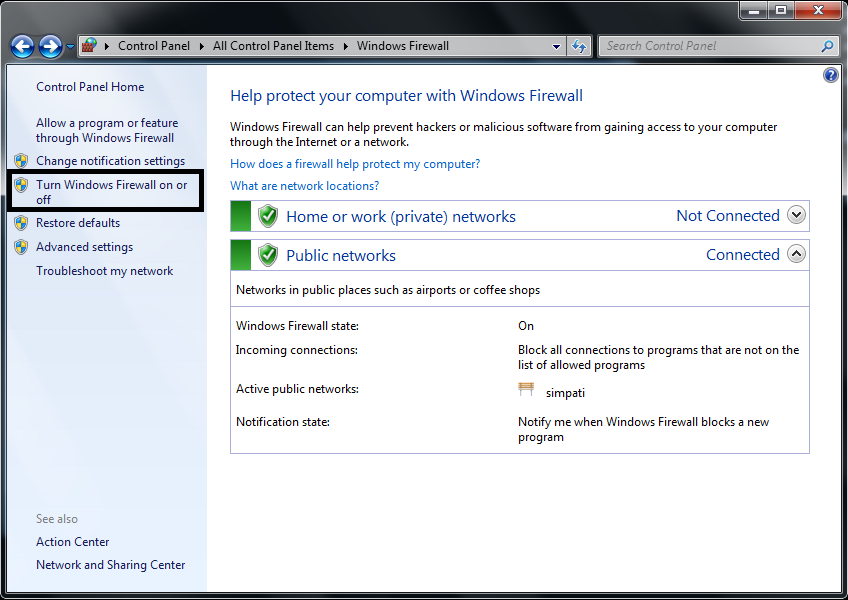Open What are network locations link

304,186
